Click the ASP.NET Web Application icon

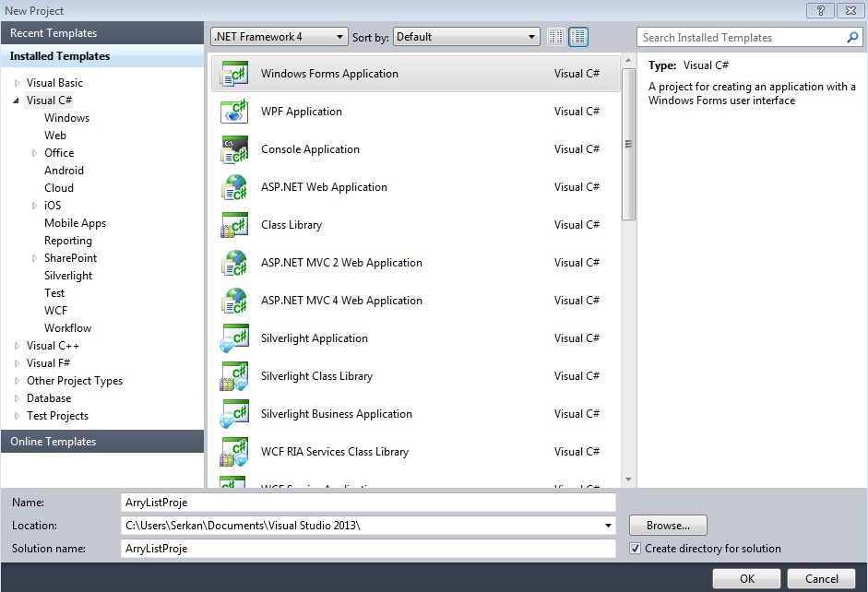pos(233,187)
